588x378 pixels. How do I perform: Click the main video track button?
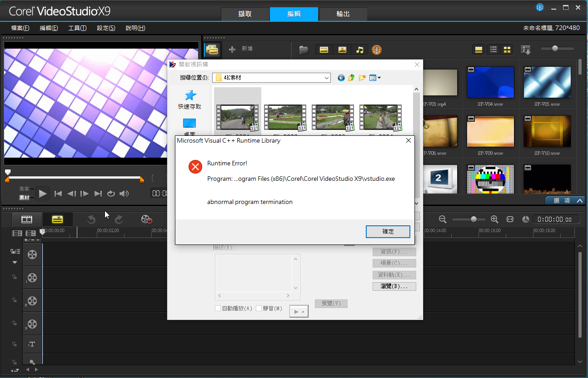[x=32, y=254]
